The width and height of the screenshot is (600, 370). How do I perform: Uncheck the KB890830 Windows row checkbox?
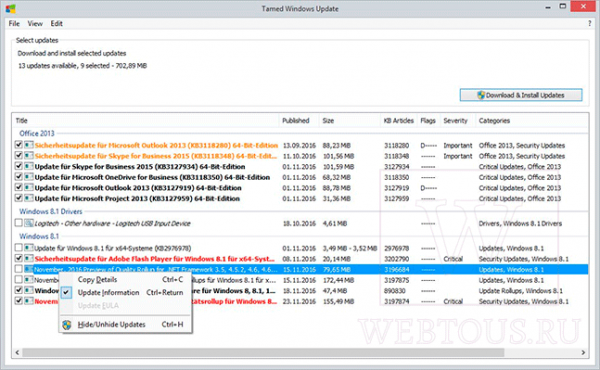(18, 290)
